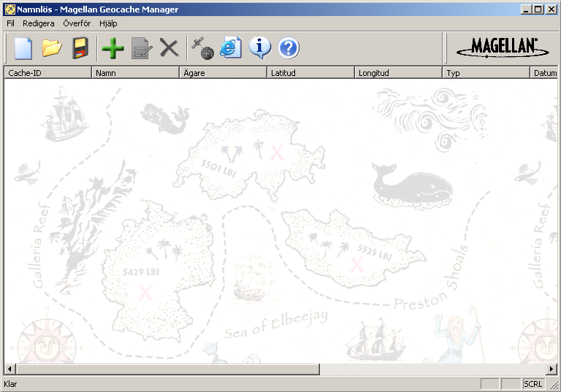Delete the geocache with the X icon
Viewport: 561px width, 392px height.
[169, 48]
